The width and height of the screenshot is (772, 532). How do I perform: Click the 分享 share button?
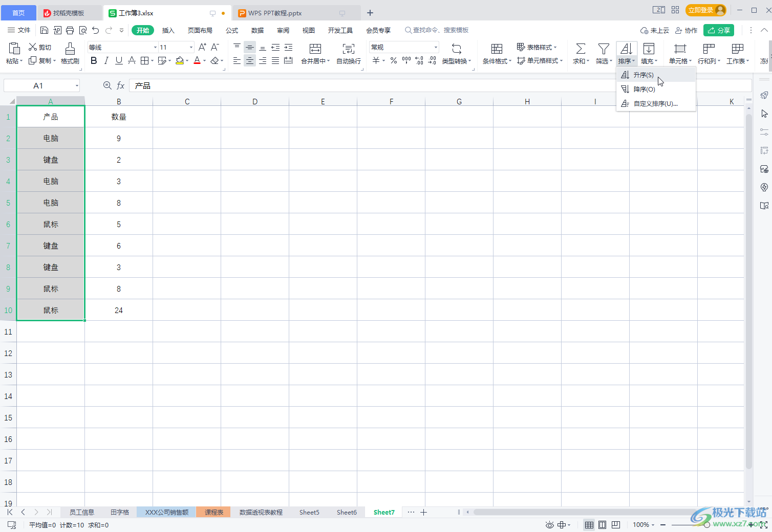(x=719, y=30)
